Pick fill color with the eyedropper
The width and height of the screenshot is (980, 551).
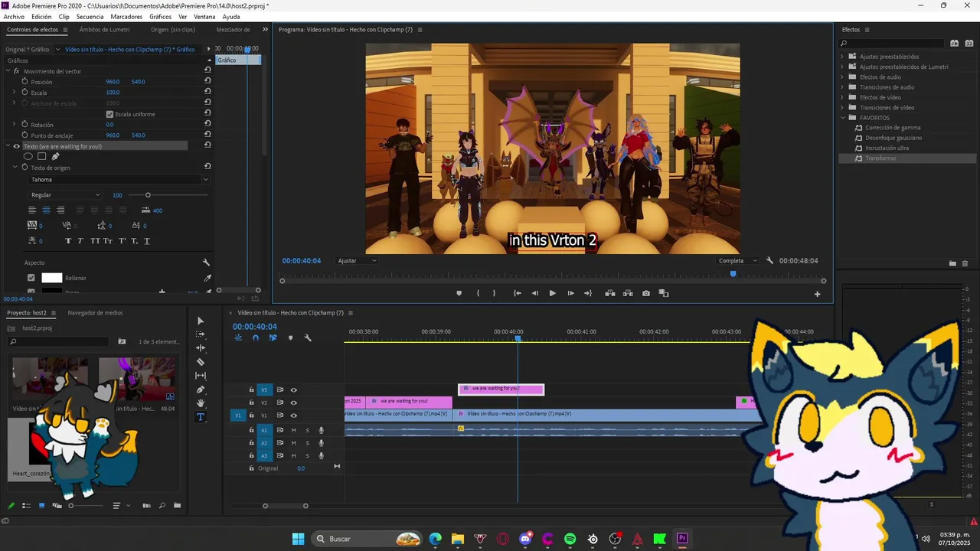pyautogui.click(x=207, y=278)
